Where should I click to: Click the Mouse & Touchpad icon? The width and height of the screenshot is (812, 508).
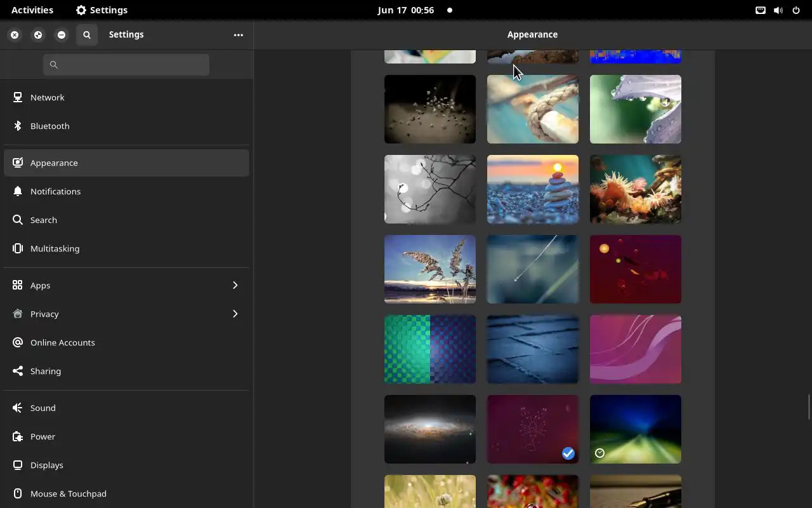[x=18, y=493]
